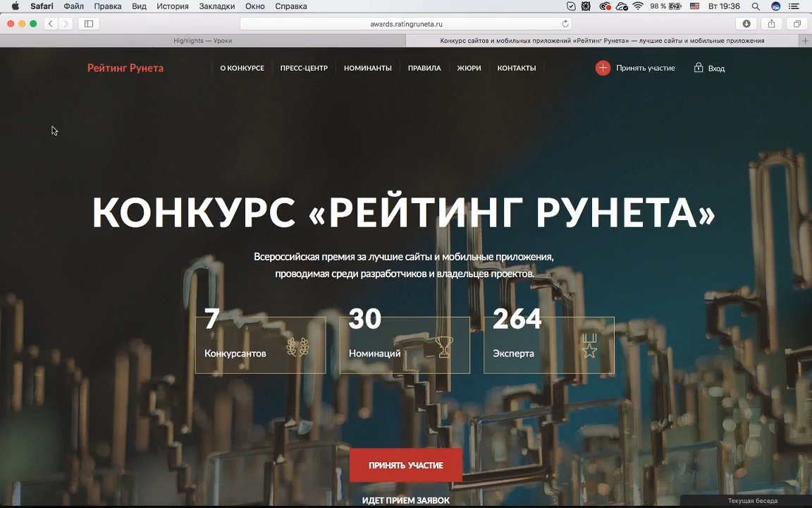Click the awards.ratingruneta.ru address field

point(406,24)
